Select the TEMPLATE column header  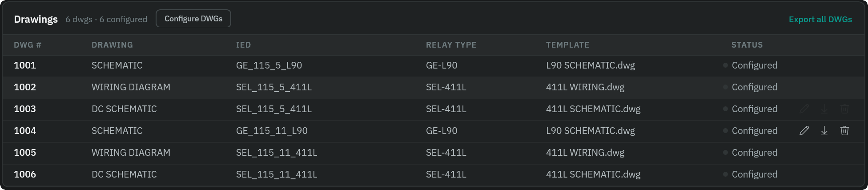567,45
